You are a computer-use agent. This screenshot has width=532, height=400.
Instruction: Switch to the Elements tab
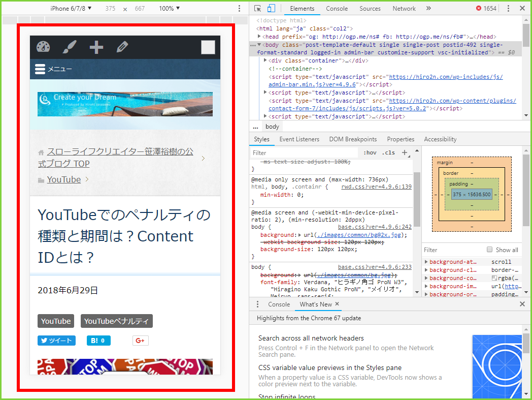click(x=302, y=9)
